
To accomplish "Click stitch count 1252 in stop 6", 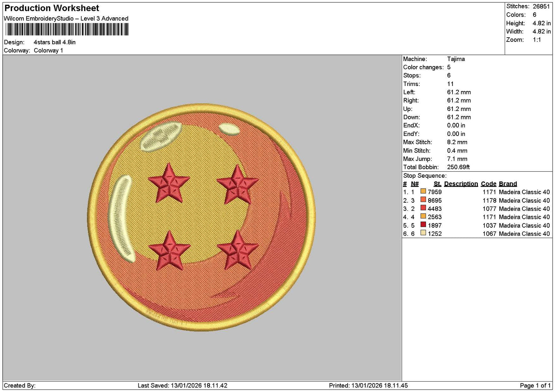I will 435,234.
